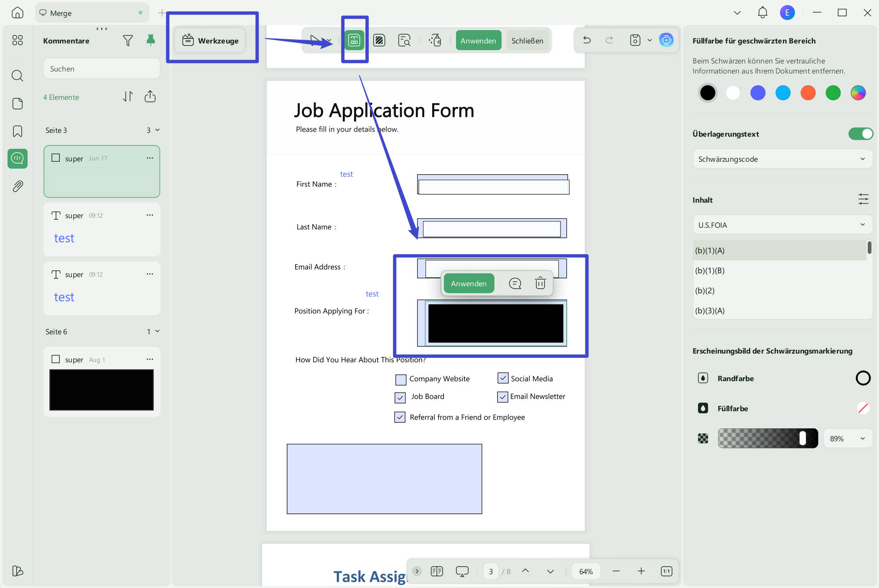Sort the comments list
This screenshot has height=588, width=879.
pos(128,97)
